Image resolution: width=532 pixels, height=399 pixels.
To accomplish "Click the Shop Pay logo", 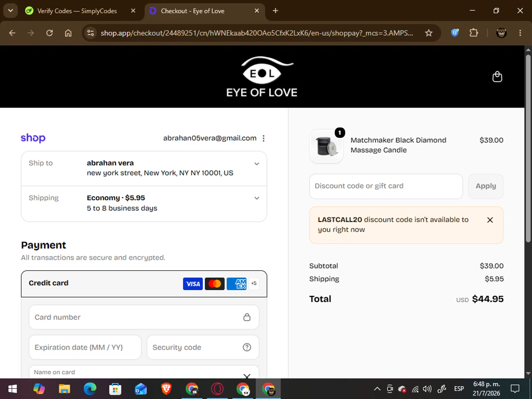I will point(33,138).
